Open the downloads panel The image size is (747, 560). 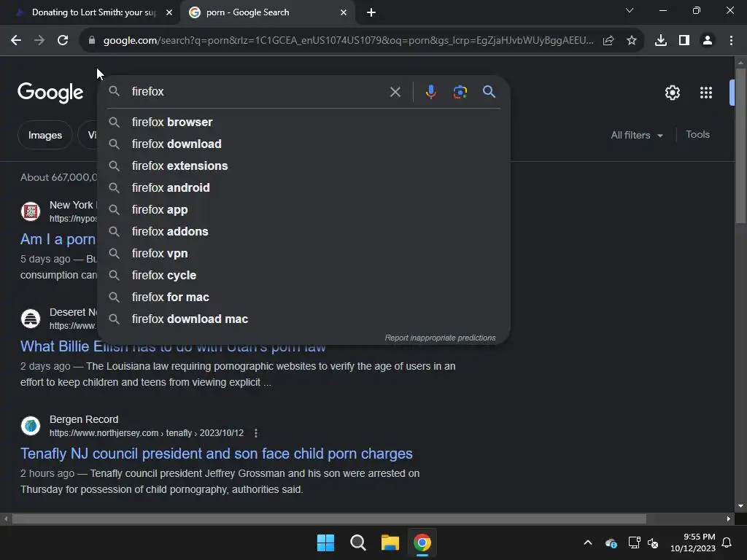pos(661,41)
